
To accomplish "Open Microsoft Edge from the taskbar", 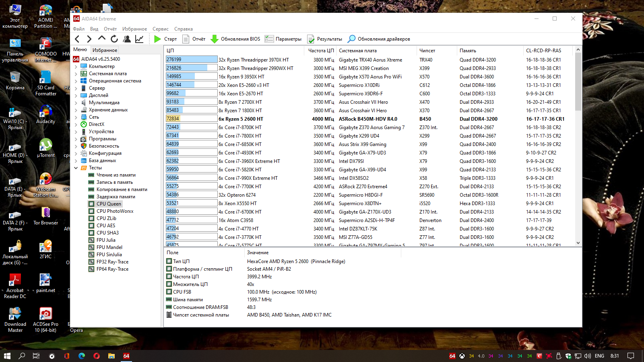I will pyautogui.click(x=82, y=356).
